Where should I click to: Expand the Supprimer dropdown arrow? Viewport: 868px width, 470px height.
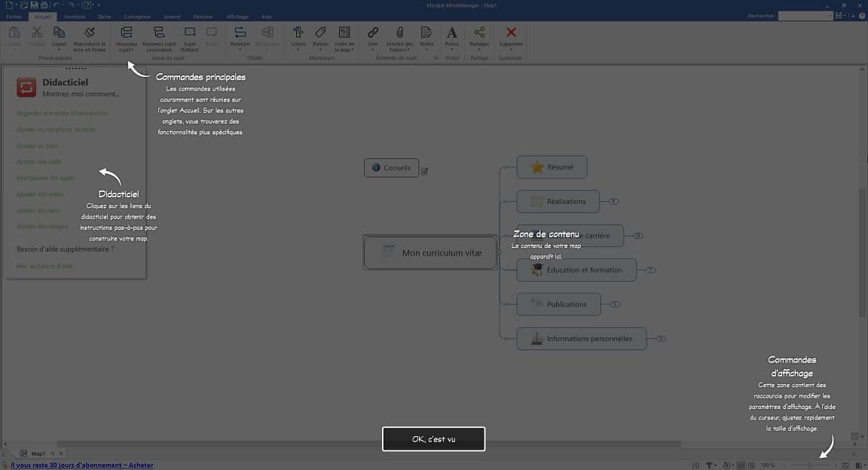510,49
